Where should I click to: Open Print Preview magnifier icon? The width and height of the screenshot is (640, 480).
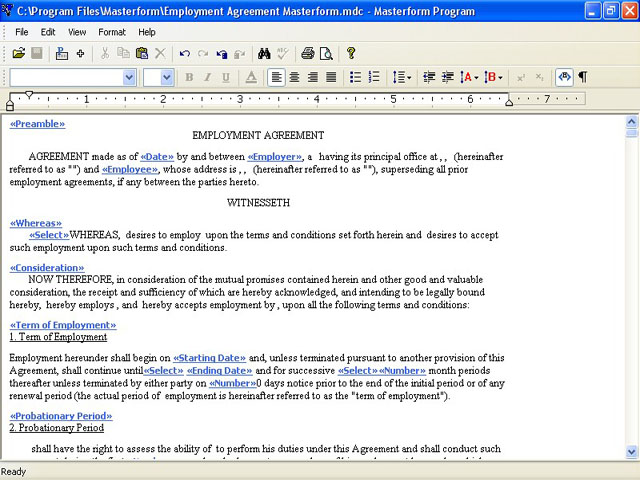pyautogui.click(x=326, y=53)
